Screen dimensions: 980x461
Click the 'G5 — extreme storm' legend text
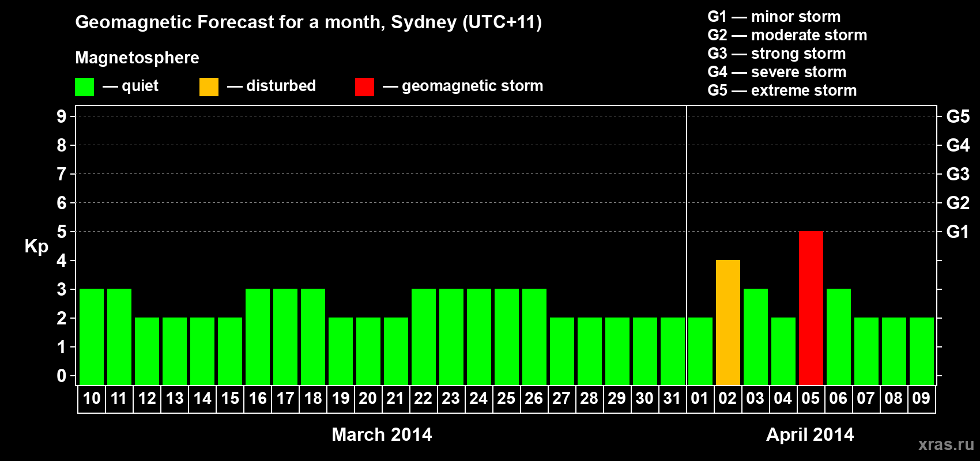click(x=782, y=90)
